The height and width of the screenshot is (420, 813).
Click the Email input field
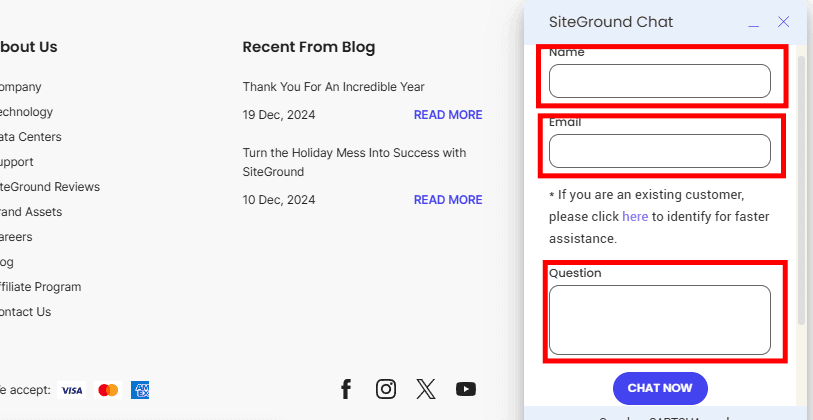pyautogui.click(x=659, y=151)
